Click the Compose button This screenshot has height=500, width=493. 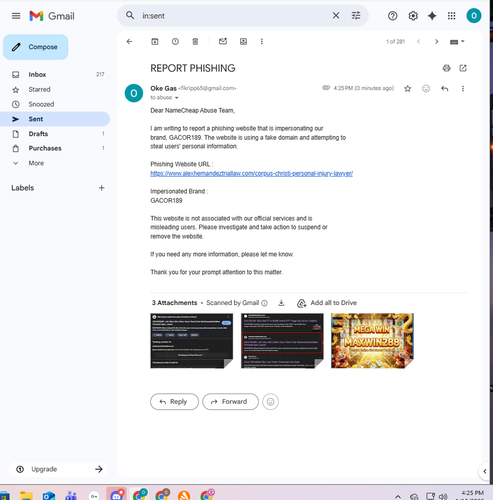pyautogui.click(x=36, y=47)
